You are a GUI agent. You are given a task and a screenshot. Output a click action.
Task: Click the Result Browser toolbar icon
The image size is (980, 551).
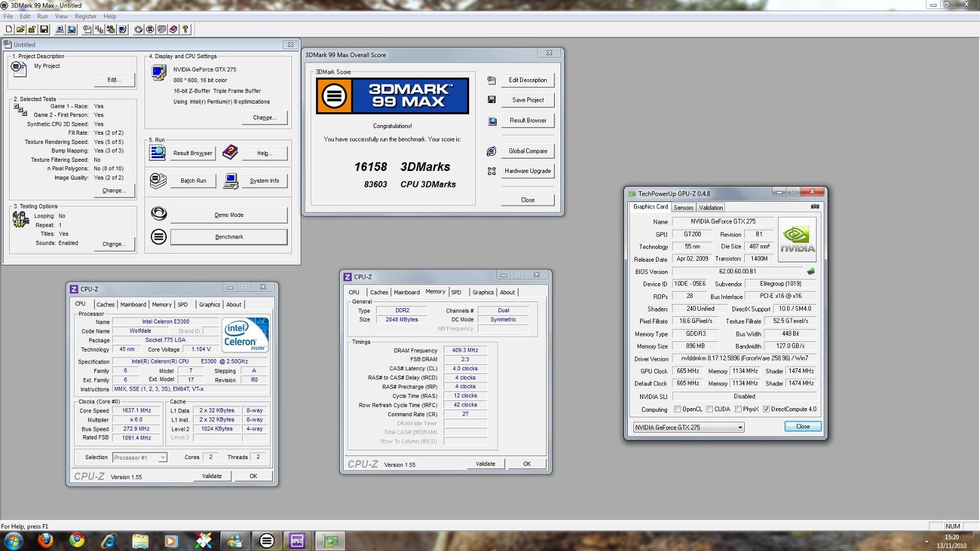coord(72,29)
